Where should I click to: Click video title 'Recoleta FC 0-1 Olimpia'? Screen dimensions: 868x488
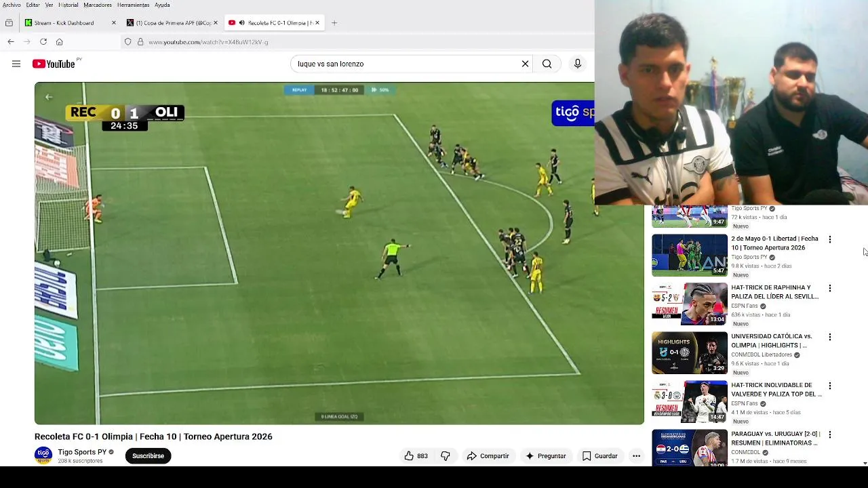click(x=153, y=436)
